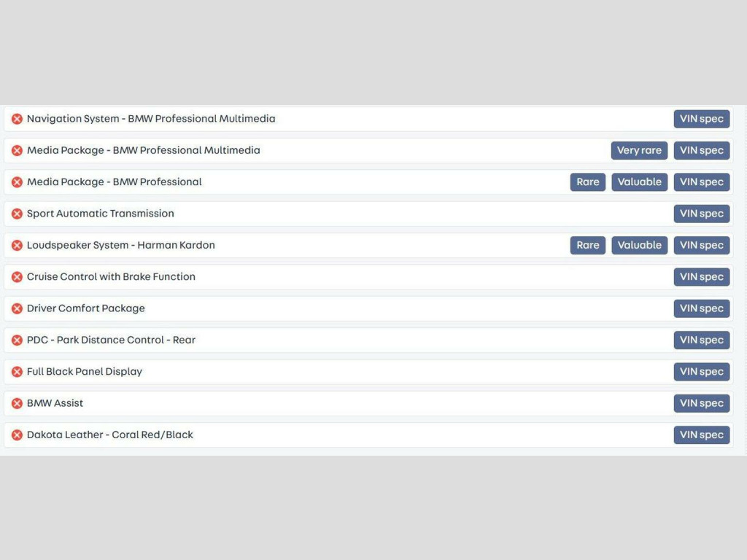Click the Very rare badge on Media Package
Screen dimensions: 747x560
point(639,150)
